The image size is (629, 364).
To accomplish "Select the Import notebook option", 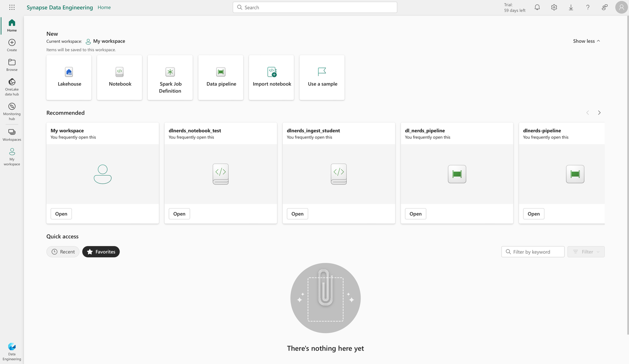I will [x=271, y=77].
